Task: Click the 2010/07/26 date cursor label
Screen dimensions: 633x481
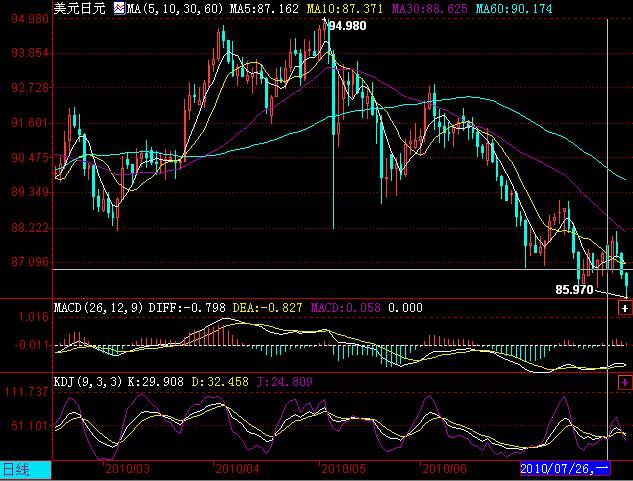Action: (x=565, y=469)
